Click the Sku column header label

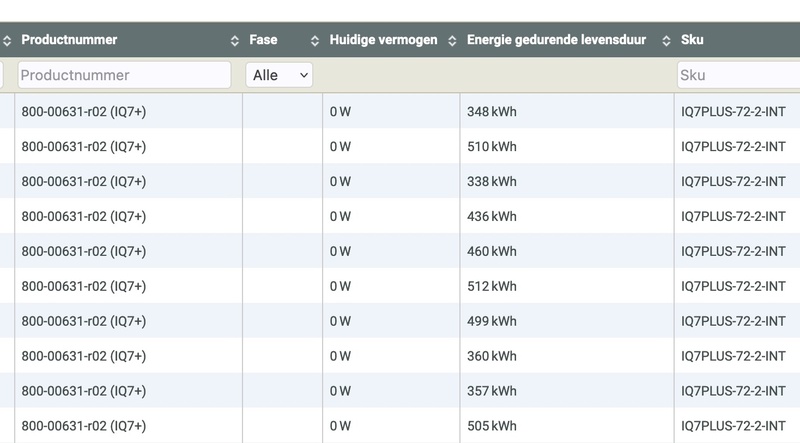point(691,40)
